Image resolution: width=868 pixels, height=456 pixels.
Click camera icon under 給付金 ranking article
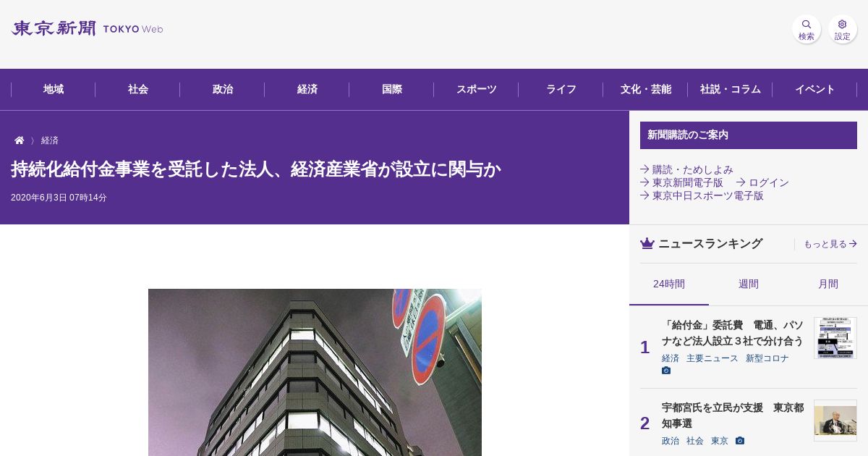pos(666,371)
